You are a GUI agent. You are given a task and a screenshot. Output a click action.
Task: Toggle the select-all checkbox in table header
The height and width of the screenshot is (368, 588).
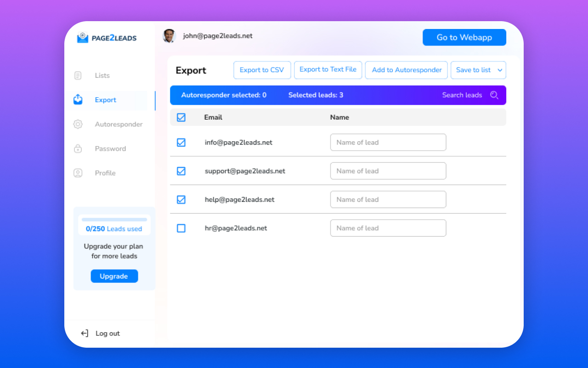click(181, 117)
